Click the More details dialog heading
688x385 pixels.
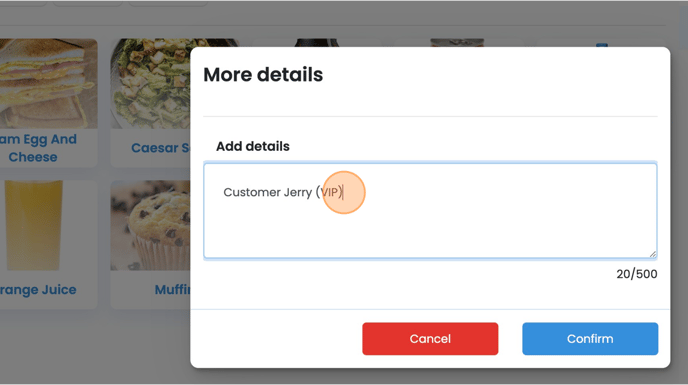263,75
